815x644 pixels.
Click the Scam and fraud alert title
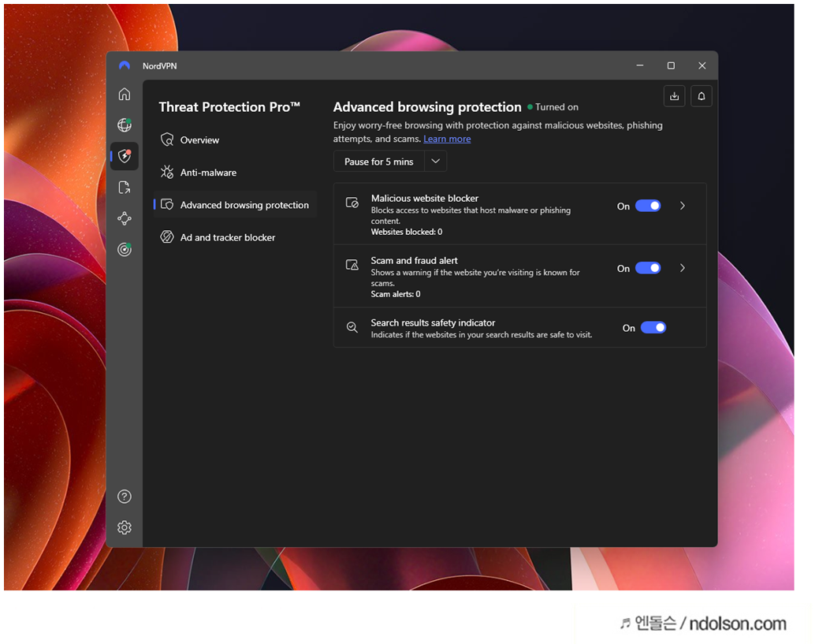pos(415,260)
